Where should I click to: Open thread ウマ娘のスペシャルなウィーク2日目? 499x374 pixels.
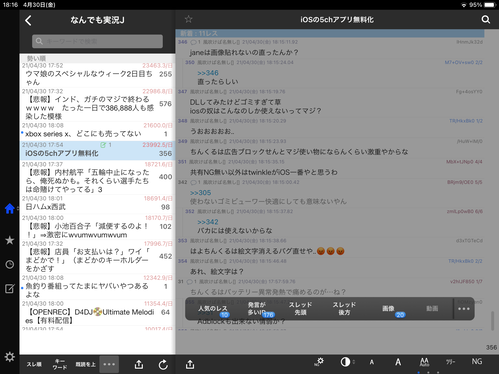pos(97,75)
